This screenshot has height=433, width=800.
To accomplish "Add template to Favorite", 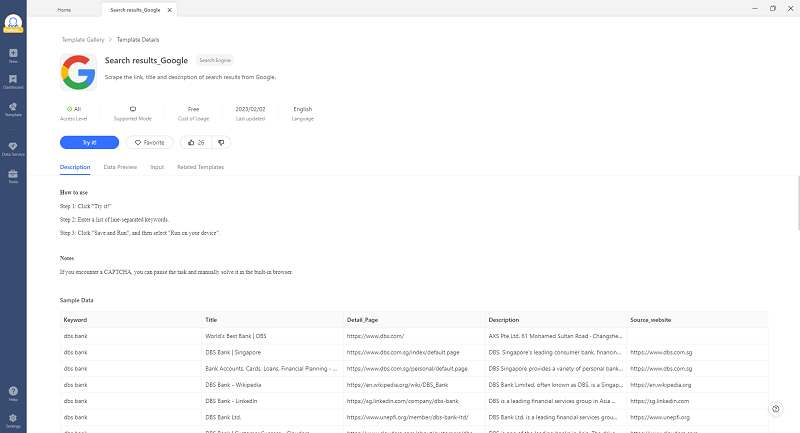I will (x=149, y=143).
